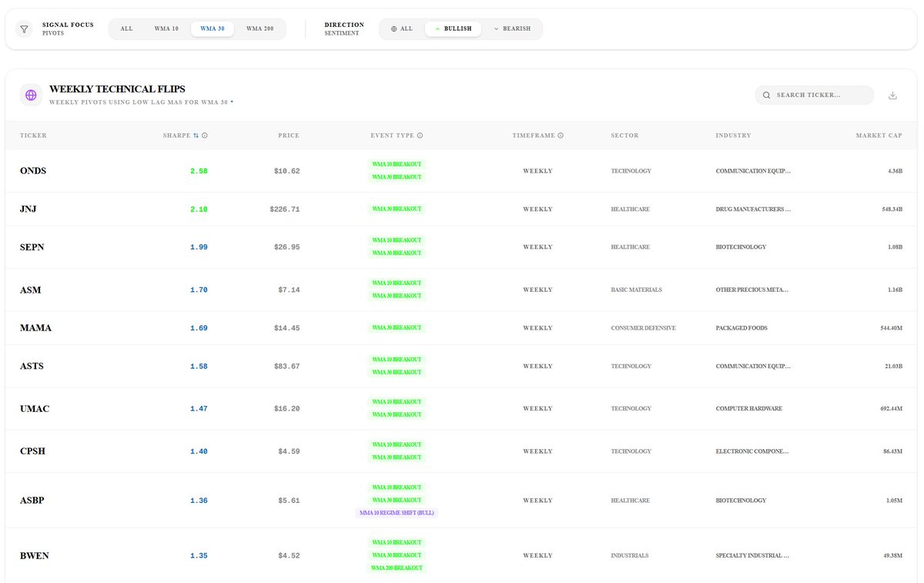Click the Industrials sector cell

(630, 556)
